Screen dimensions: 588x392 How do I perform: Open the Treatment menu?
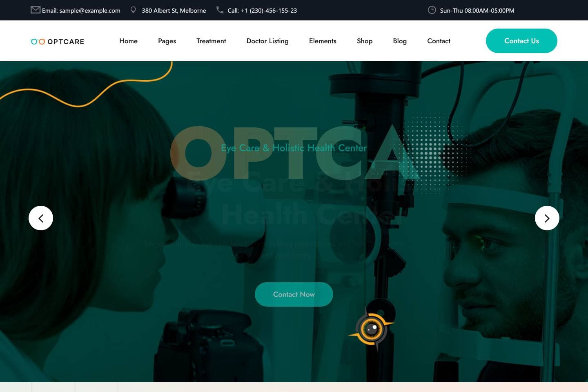(x=211, y=41)
